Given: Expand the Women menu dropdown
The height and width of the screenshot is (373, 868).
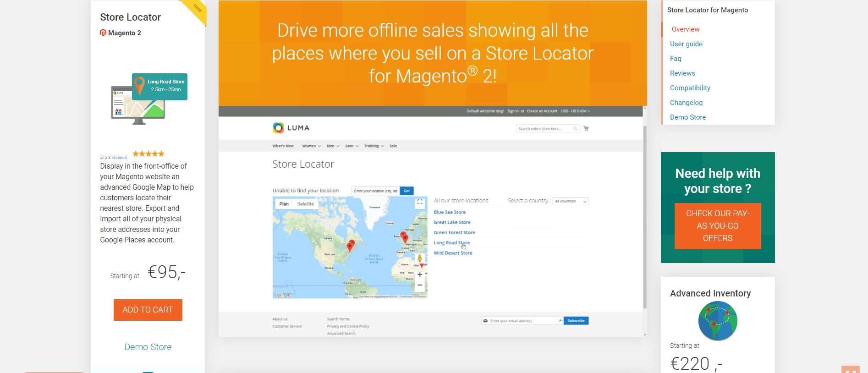Looking at the screenshot, I should (312, 146).
